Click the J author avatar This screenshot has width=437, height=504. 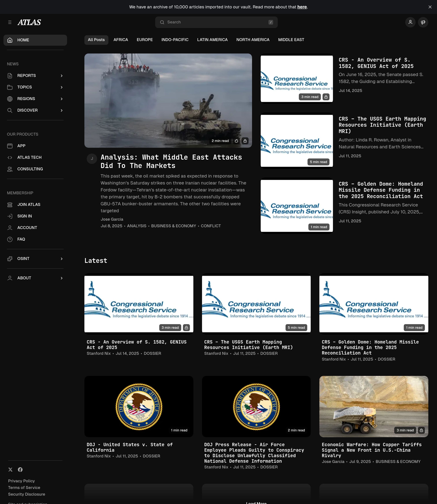pos(92,159)
